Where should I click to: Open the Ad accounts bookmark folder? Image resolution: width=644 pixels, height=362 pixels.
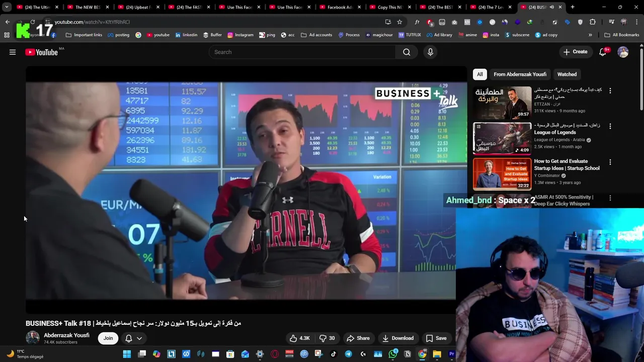pos(316,35)
